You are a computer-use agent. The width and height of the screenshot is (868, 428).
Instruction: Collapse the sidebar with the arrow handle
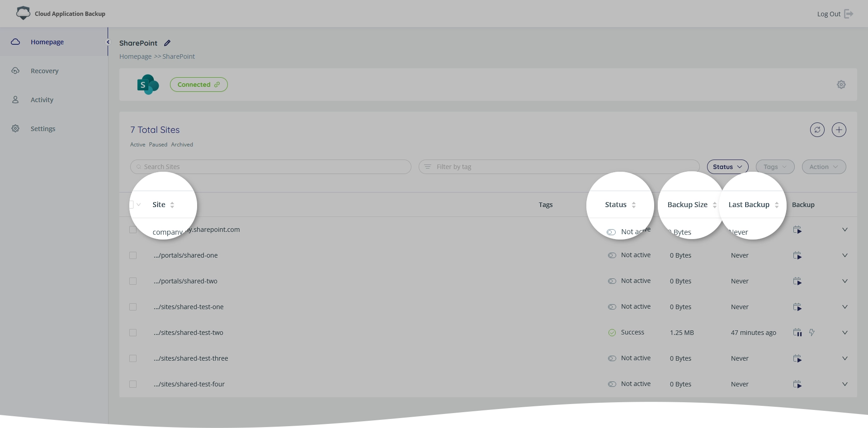(x=108, y=42)
